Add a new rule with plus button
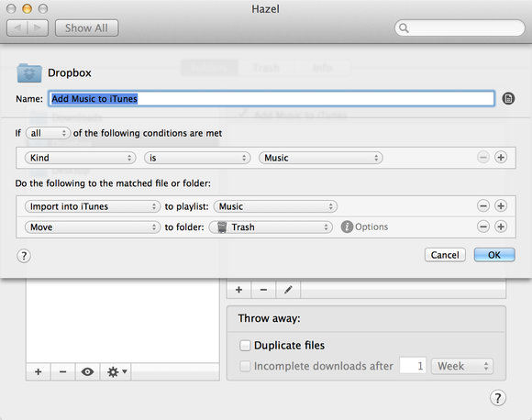 (238, 290)
